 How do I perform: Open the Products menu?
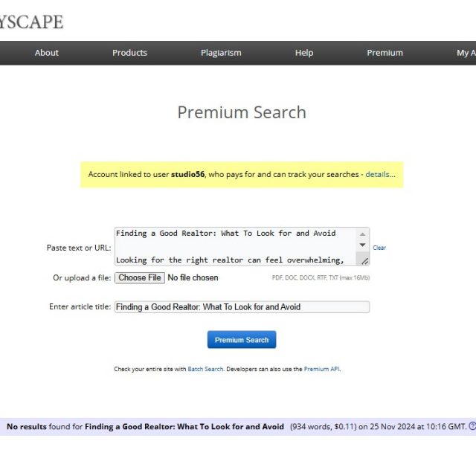click(129, 53)
